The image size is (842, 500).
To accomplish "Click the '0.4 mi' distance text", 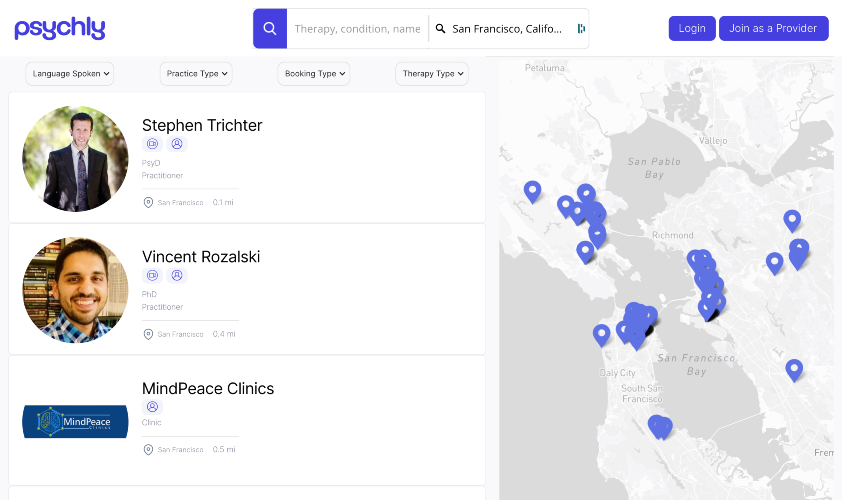I will 224,334.
